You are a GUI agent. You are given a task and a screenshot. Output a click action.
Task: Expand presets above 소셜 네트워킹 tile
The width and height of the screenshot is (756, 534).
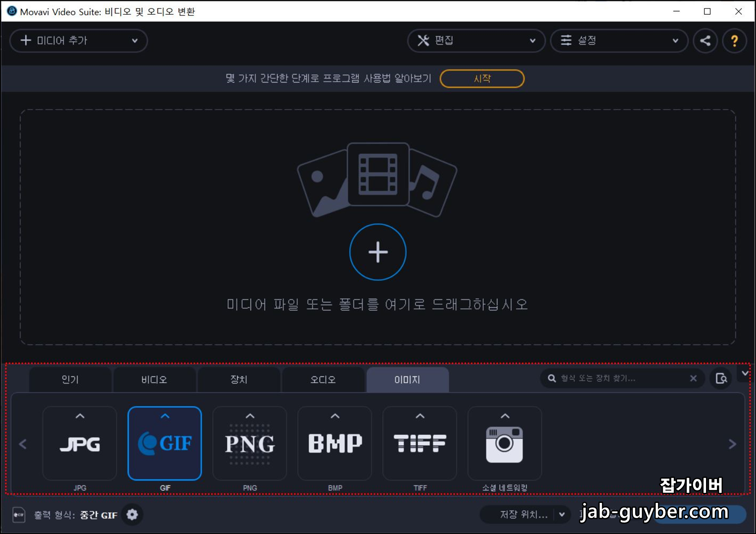(x=505, y=416)
